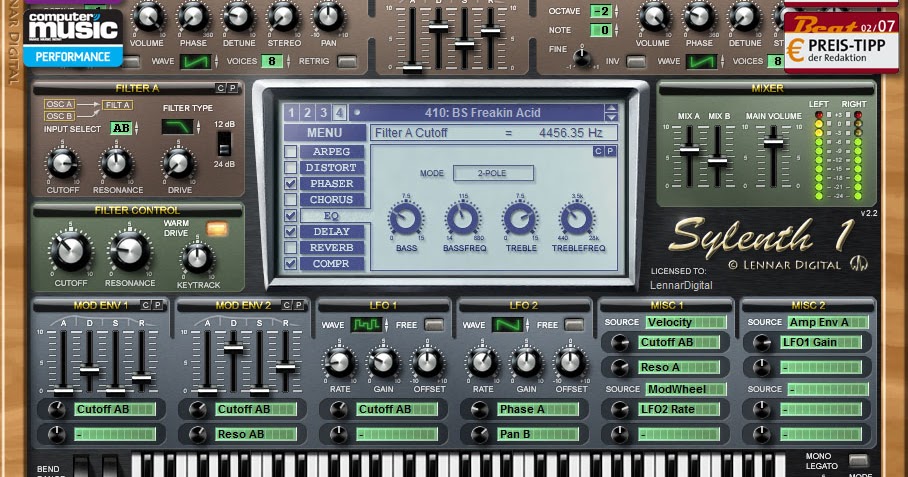Image resolution: width=908 pixels, height=477 pixels.
Task: Disable the DELAY effect checkbox
Action: 291,232
